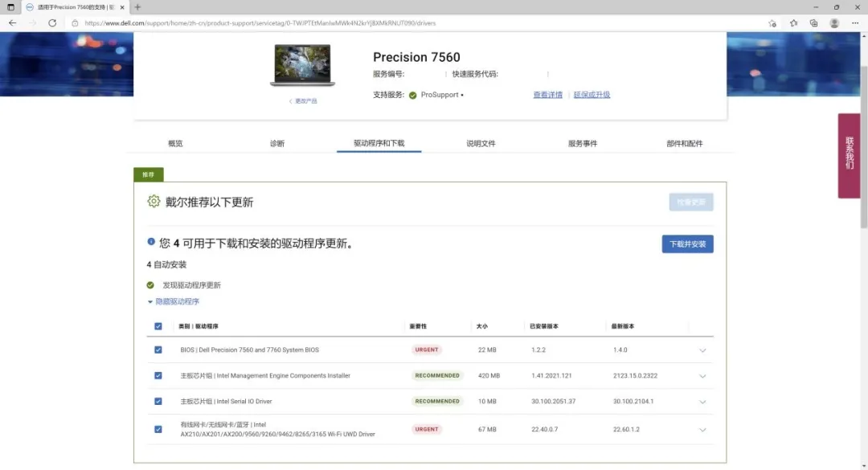The width and height of the screenshot is (868, 470).
Task: Click the Dell Precision 7560 and 7760 System BIOS name
Action: pos(259,349)
